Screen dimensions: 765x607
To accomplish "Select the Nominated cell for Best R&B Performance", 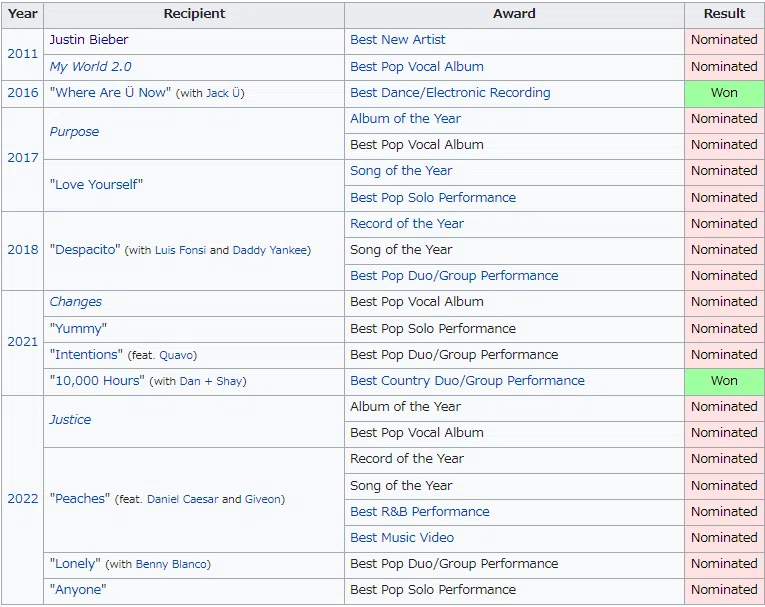I will pyautogui.click(x=724, y=512).
